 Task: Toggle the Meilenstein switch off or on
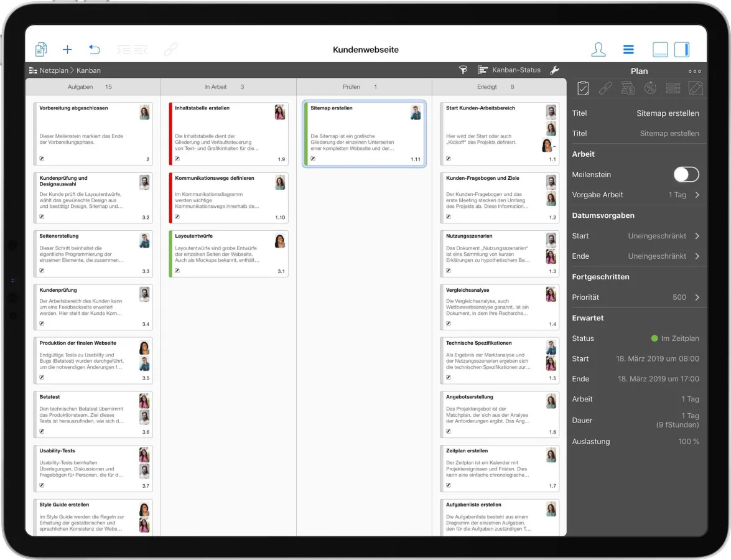(686, 175)
